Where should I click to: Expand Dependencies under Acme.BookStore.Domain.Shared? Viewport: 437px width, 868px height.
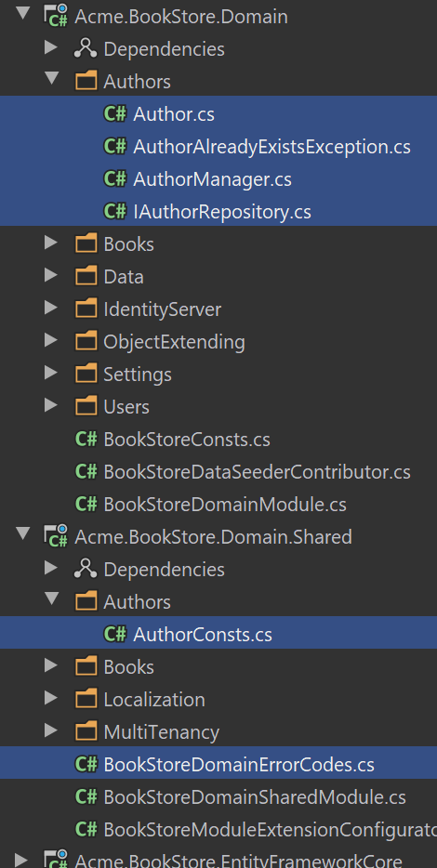(51, 568)
